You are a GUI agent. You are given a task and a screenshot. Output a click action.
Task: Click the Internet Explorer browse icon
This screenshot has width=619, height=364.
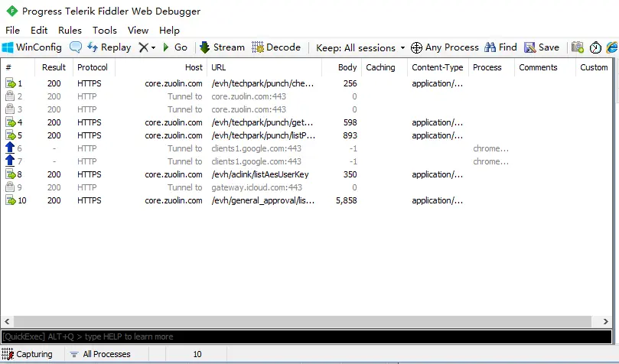coord(612,47)
